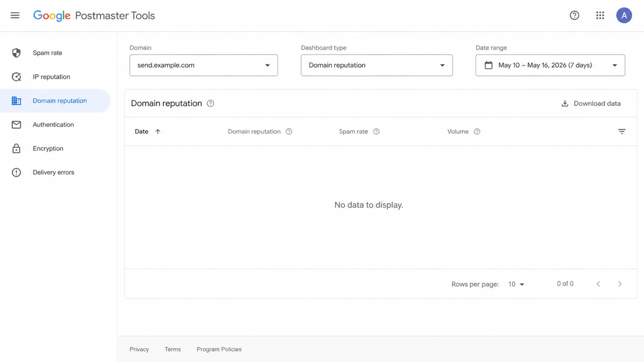Viewport: 644px width, 362px height.
Task: Select Authentication in sidebar
Action: click(x=55, y=125)
